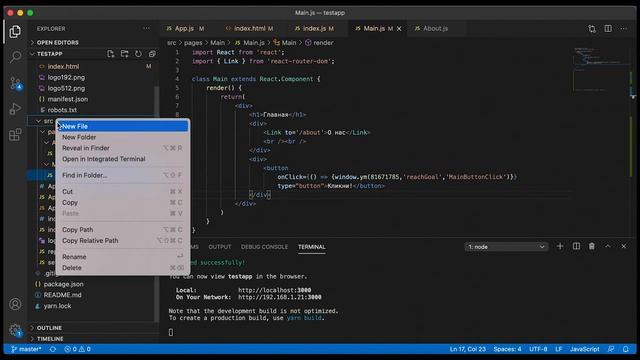Open the notifications bell in status bar
Viewport: 640px width, 360px height.
coord(626,349)
